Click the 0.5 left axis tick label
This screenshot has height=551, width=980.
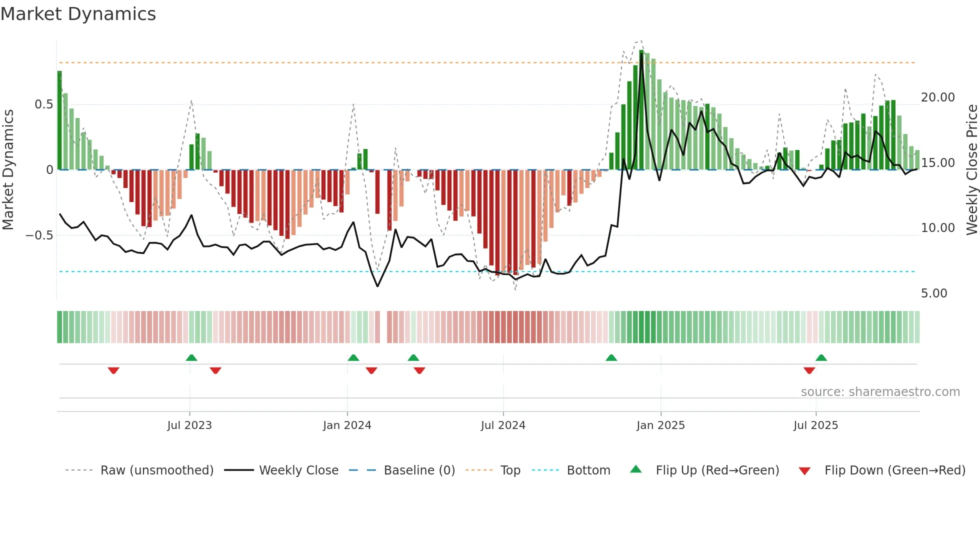tap(44, 104)
